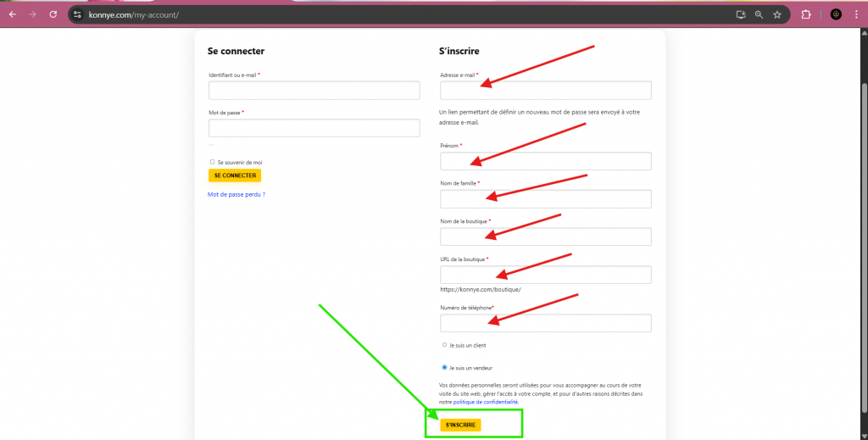Click the install app icon in address bar
The height and width of the screenshot is (440, 868).
(741, 14)
